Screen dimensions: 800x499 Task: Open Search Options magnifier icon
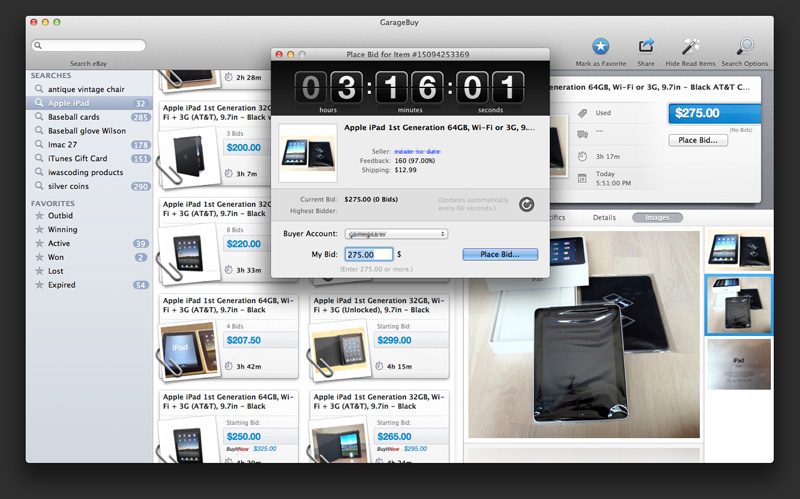coord(745,46)
